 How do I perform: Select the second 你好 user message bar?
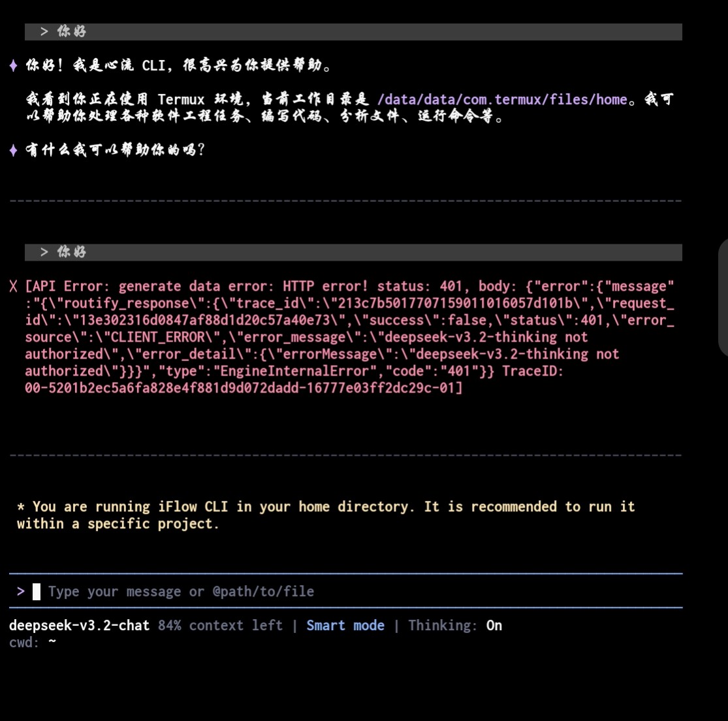pos(353,252)
